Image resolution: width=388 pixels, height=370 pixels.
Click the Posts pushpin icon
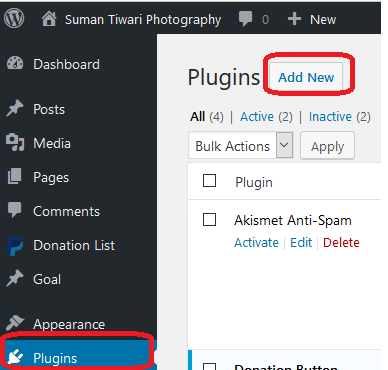(15, 108)
